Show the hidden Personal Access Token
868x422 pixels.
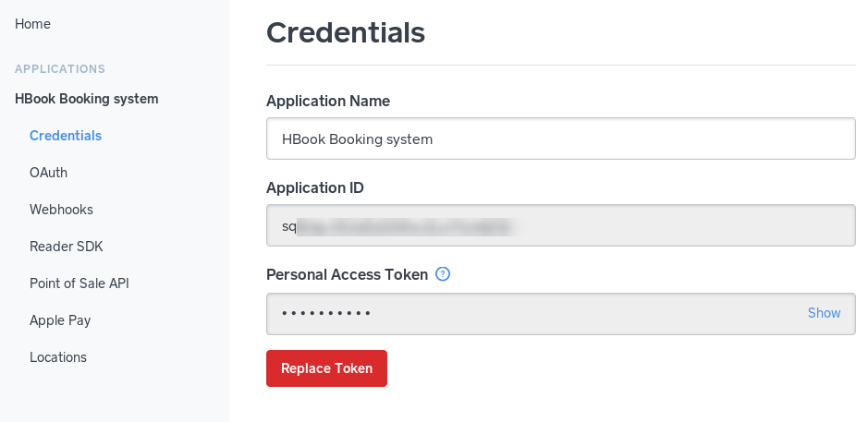click(824, 313)
